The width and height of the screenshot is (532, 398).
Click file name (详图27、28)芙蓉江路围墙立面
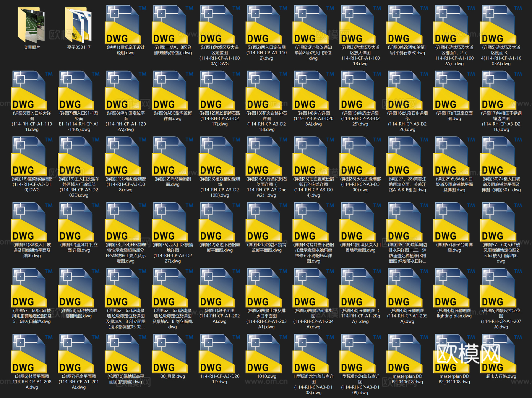[407, 184]
